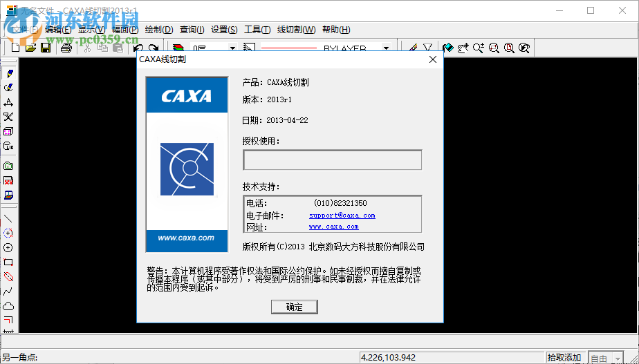
Task: Open the 绘制(D) menu
Action: [159, 30]
